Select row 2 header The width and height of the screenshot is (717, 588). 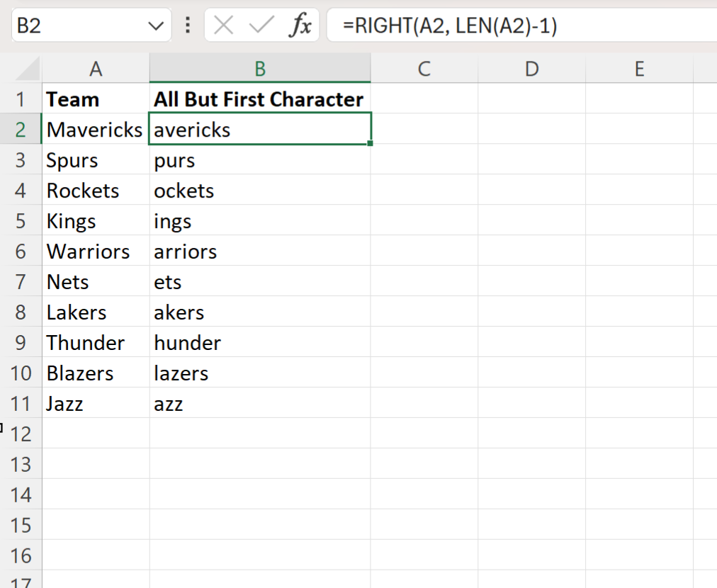click(21, 130)
